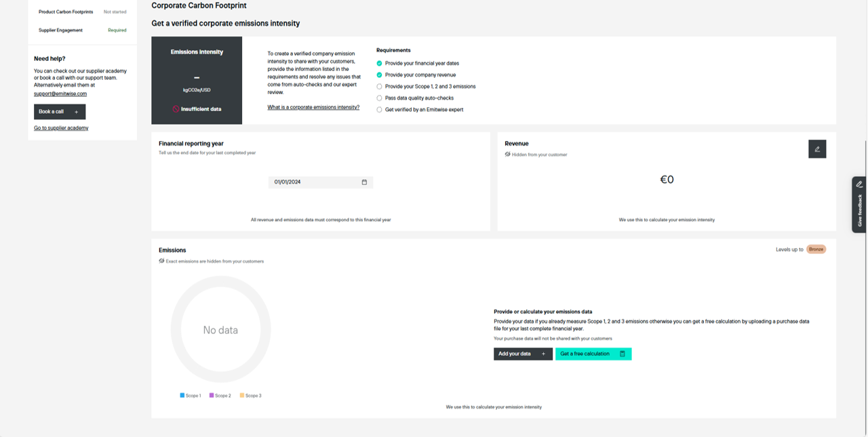Click the circle beside Scope 1, 2 and 3 emissions
Viewport: 868px width, 437px height.
(380, 87)
